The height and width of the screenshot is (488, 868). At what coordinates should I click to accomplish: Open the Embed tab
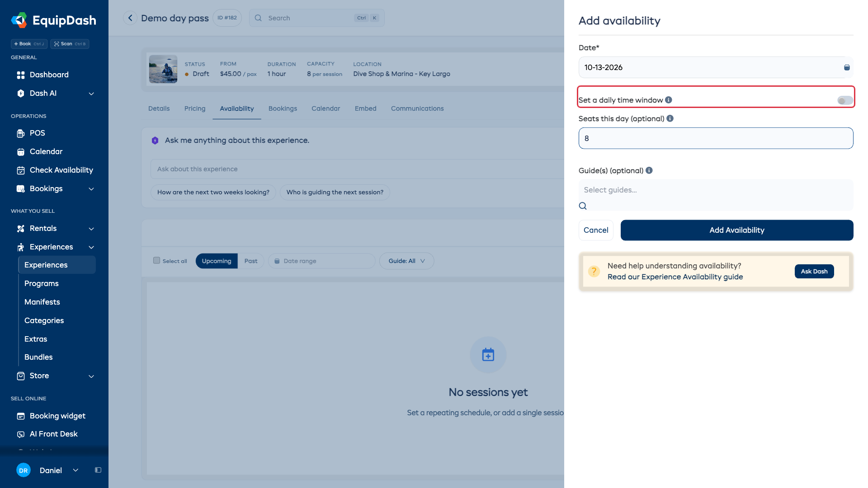click(x=366, y=108)
